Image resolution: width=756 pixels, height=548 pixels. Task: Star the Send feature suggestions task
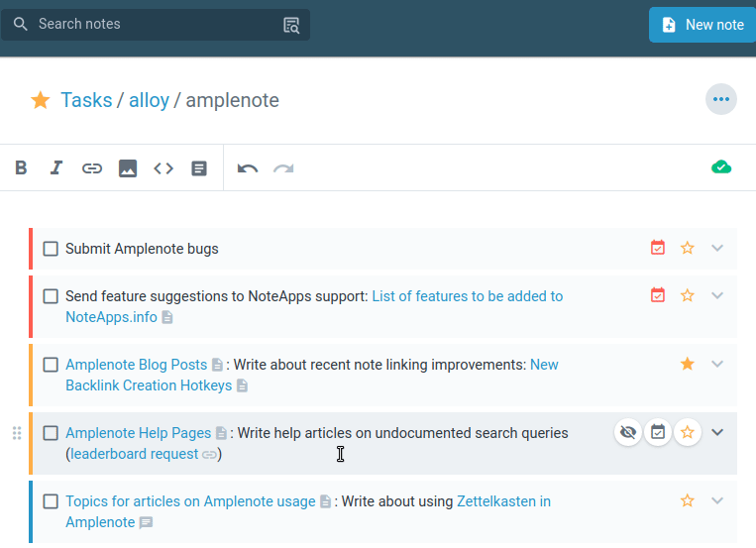(687, 295)
